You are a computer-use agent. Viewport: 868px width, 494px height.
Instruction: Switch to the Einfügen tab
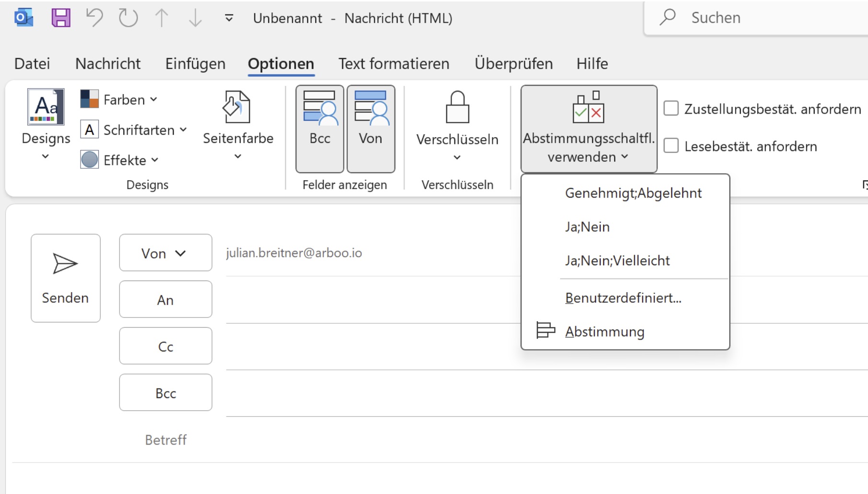tap(195, 63)
